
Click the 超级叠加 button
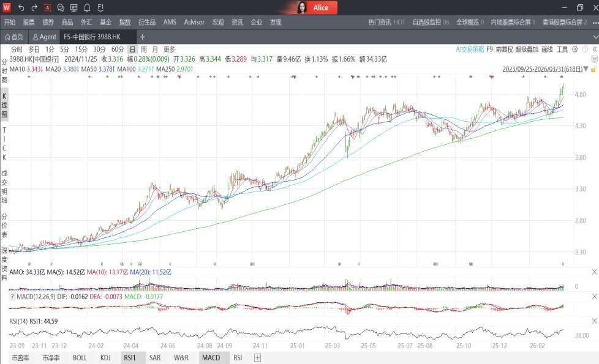point(527,49)
